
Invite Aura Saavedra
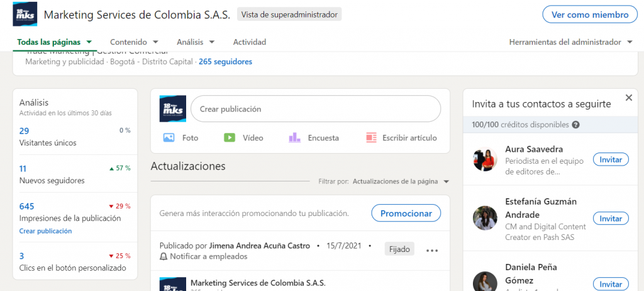click(x=611, y=159)
